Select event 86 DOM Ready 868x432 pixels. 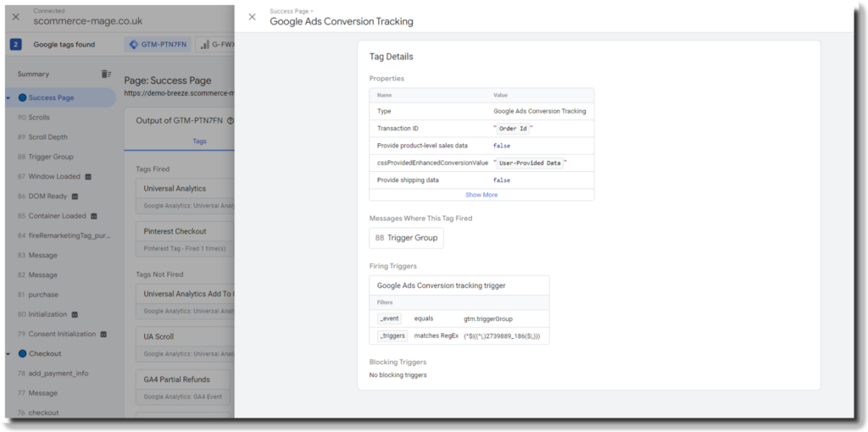click(x=42, y=197)
